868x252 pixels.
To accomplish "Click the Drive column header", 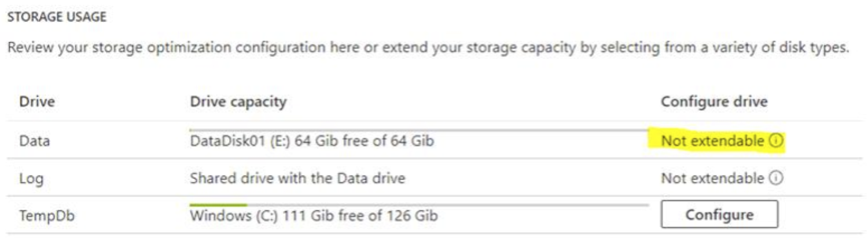I will pos(37,102).
